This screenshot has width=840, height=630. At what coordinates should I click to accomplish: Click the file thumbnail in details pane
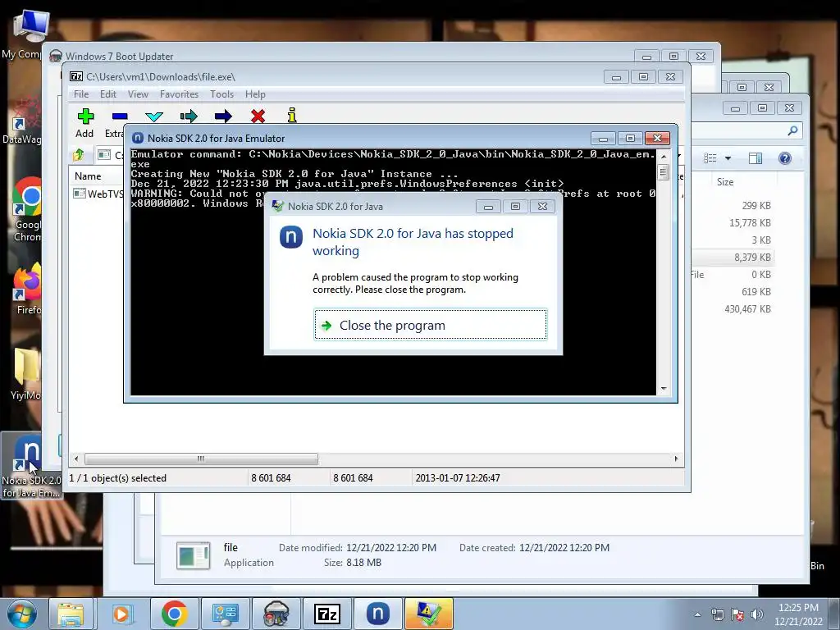(x=194, y=555)
